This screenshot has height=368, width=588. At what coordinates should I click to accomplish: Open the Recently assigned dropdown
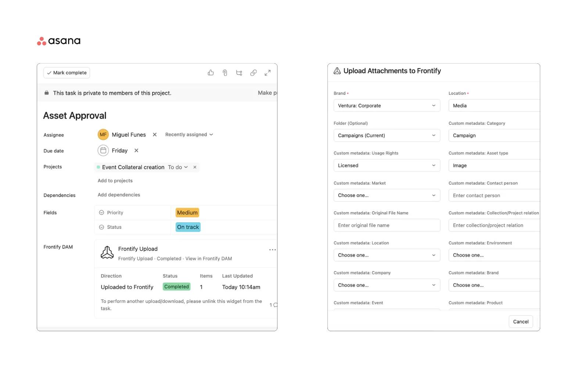[189, 135]
